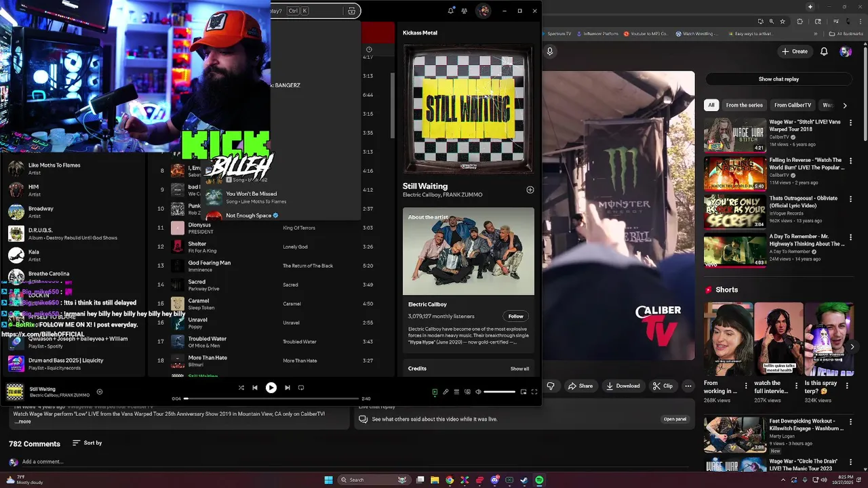Download the YouTube video
The height and width of the screenshot is (488, 868).
pyautogui.click(x=623, y=386)
